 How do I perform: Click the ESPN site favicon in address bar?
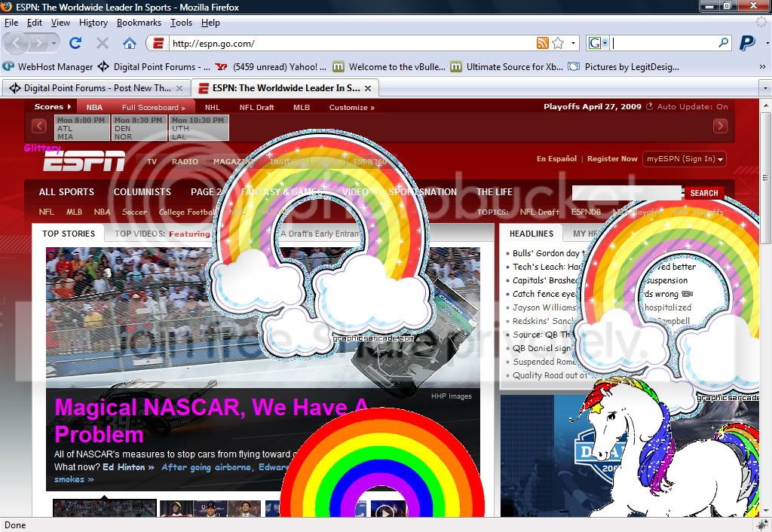(158, 43)
